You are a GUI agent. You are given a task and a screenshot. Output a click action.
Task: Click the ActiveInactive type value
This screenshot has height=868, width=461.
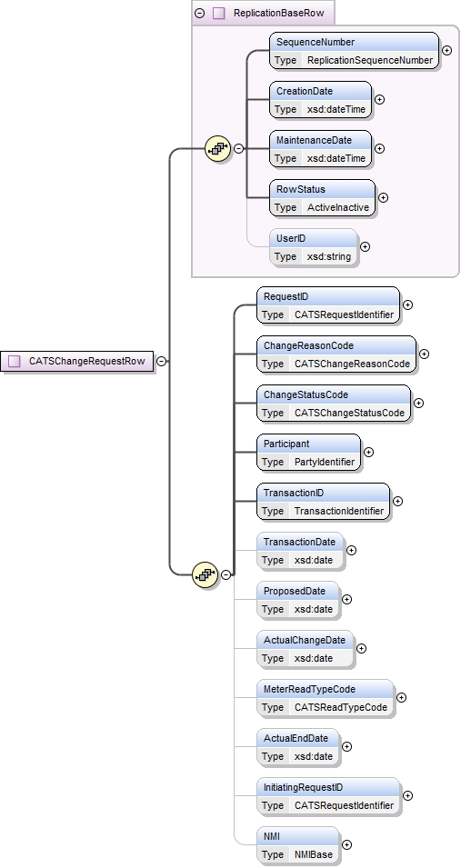(338, 207)
